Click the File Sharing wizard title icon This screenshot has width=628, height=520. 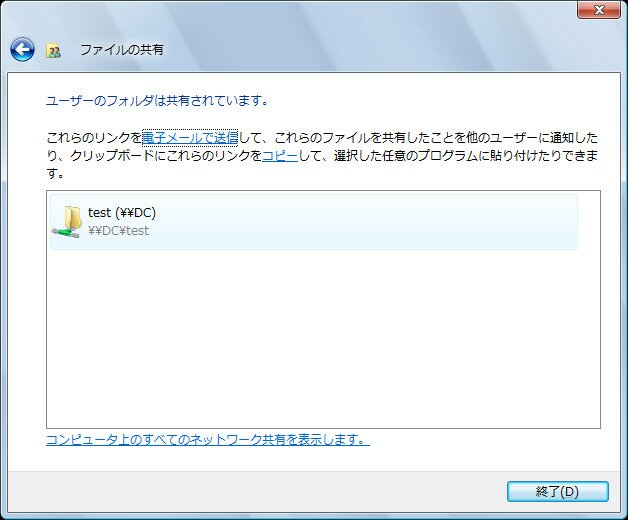click(x=54, y=50)
